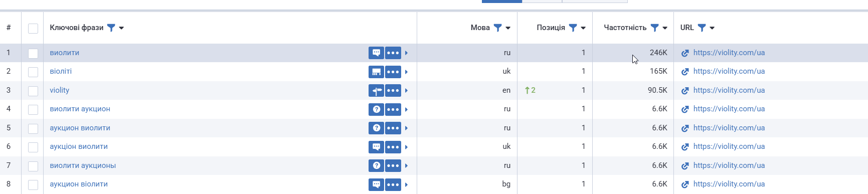Open the Мова column dropdown arrow

508,28
